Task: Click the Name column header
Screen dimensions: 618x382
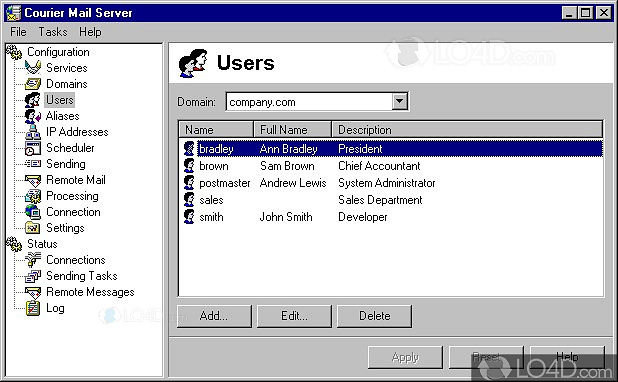Action: (x=216, y=130)
